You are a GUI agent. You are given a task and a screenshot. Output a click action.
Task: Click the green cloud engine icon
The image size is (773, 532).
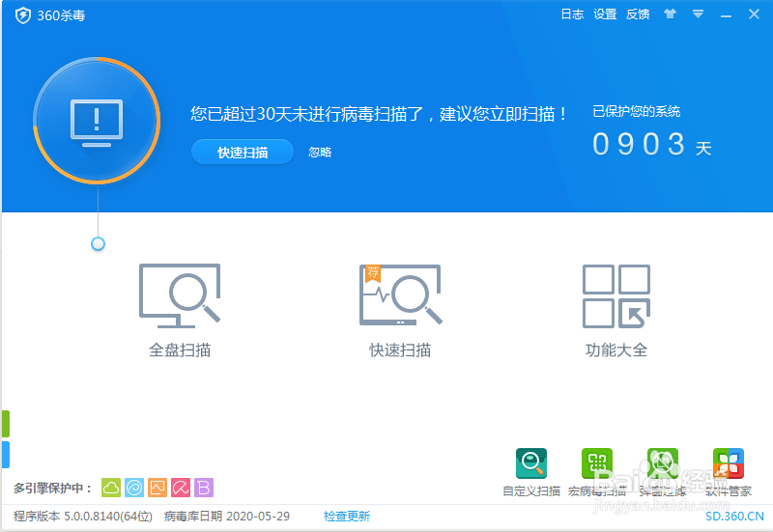coord(111,488)
